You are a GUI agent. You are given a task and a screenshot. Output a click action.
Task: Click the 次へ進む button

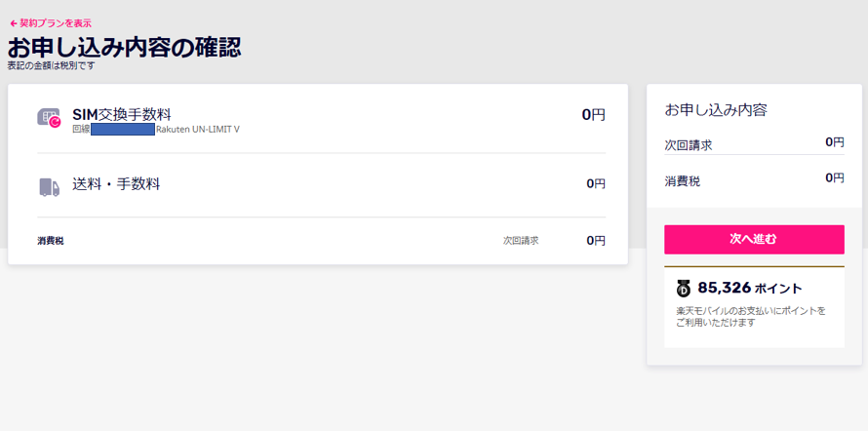[x=754, y=240]
